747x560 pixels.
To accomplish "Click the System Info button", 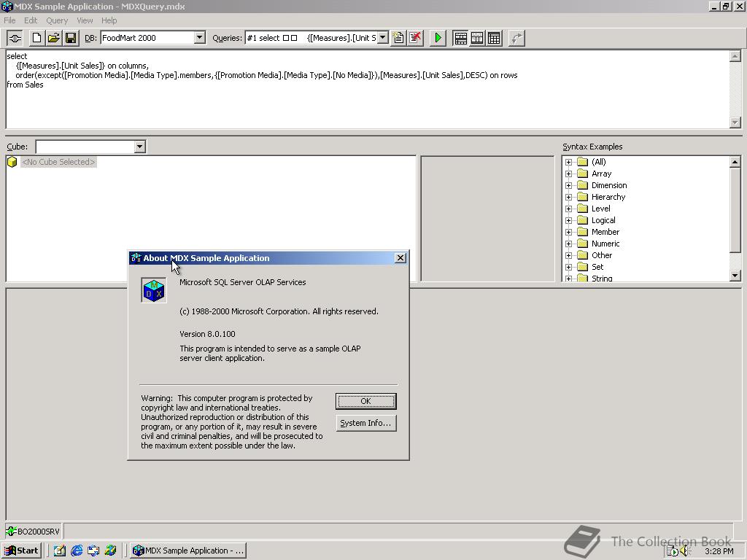I will 366,423.
